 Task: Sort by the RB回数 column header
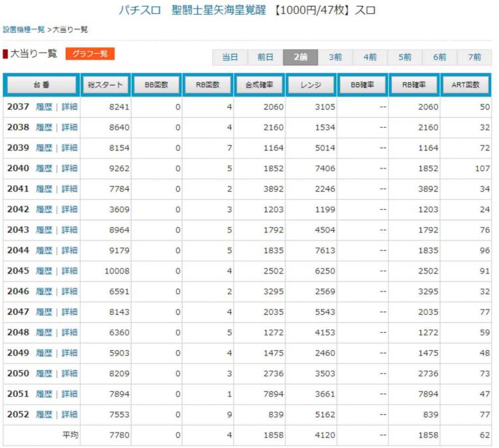[208, 85]
